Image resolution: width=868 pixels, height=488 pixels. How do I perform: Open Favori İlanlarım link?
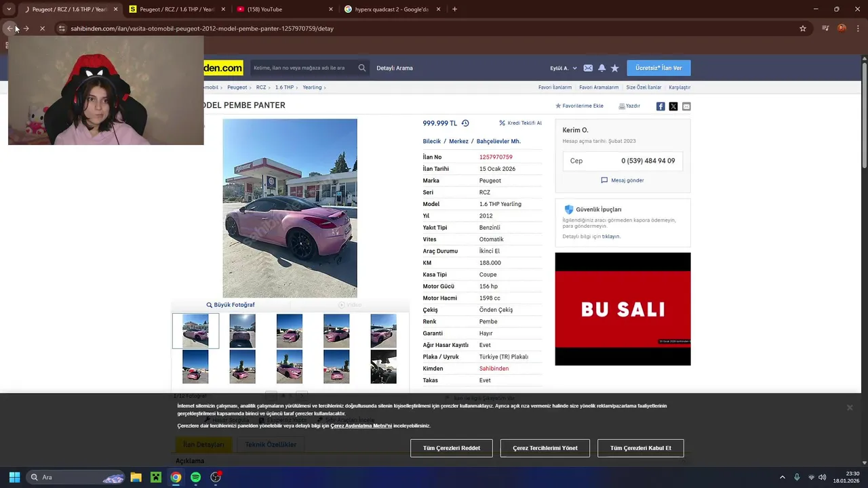[555, 87]
